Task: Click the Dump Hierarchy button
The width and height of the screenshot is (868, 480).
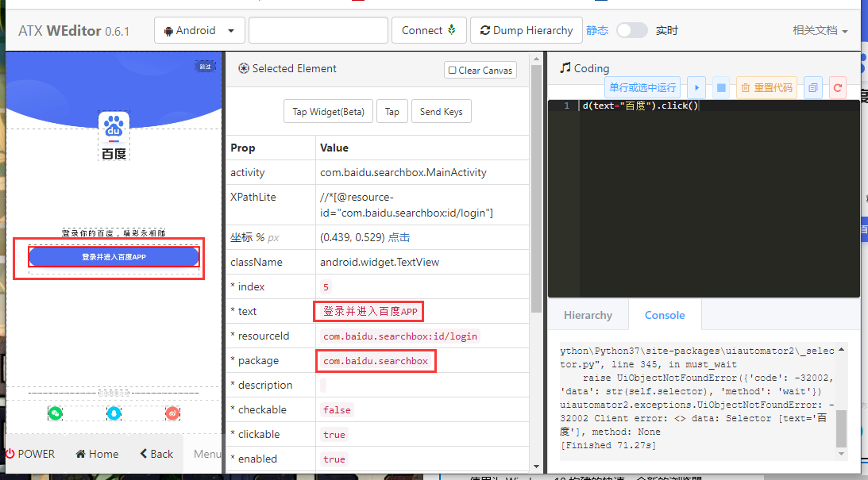Action: (x=526, y=29)
